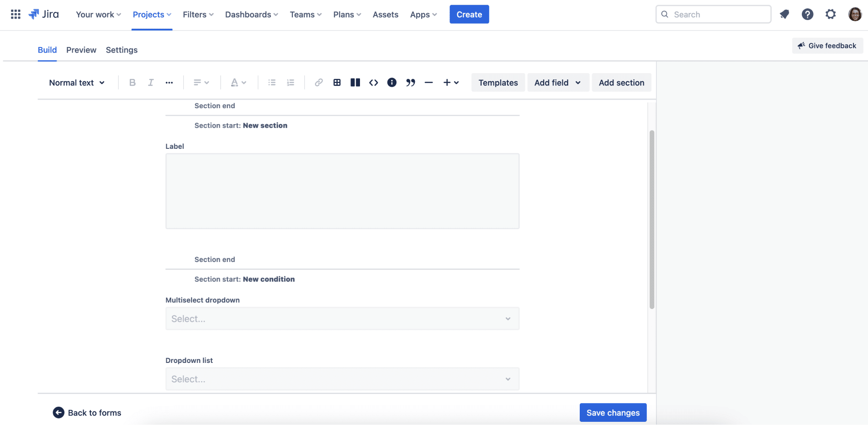Click the 'Dropdown list' field label
This screenshot has width=868, height=425.
pyautogui.click(x=189, y=360)
